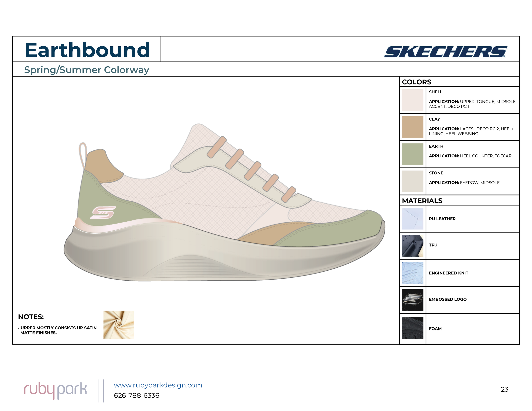
Task: Click the Spring/Summer Colorway subtitle
Action: (x=86, y=70)
